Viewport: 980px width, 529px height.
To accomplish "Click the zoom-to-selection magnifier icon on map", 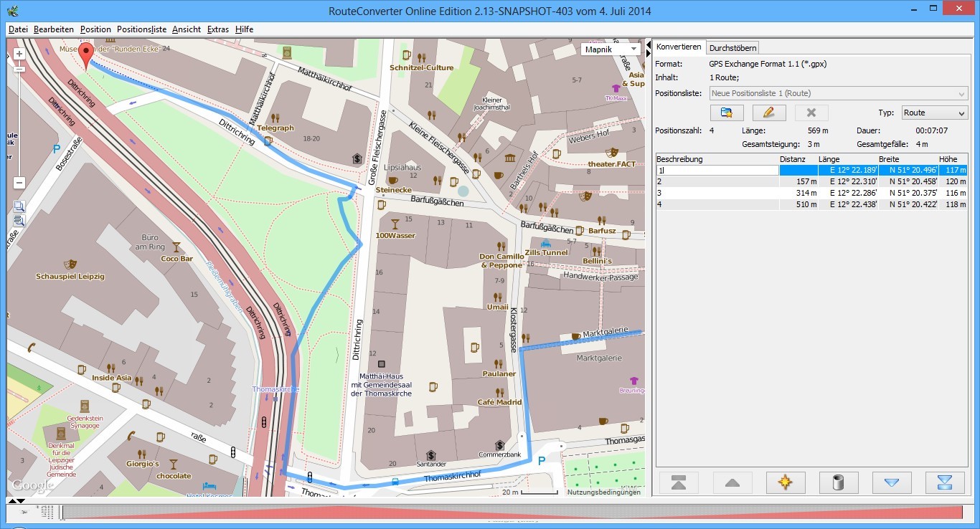I will click(x=19, y=206).
